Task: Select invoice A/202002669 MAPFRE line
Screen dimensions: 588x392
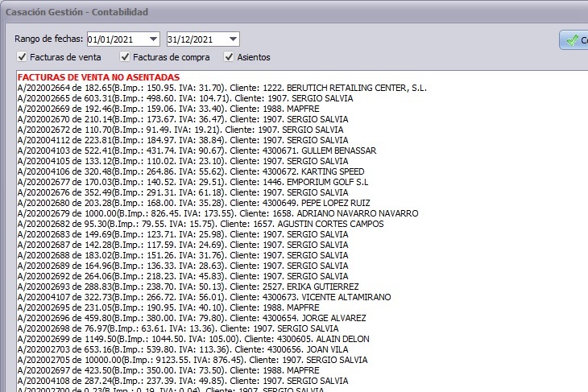Action: [168, 109]
